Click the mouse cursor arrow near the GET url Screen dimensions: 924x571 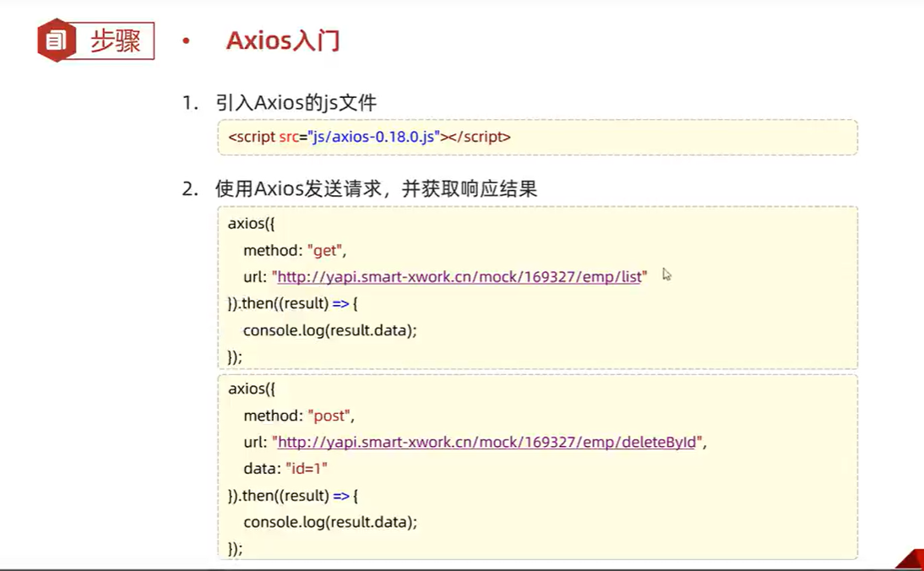click(666, 275)
